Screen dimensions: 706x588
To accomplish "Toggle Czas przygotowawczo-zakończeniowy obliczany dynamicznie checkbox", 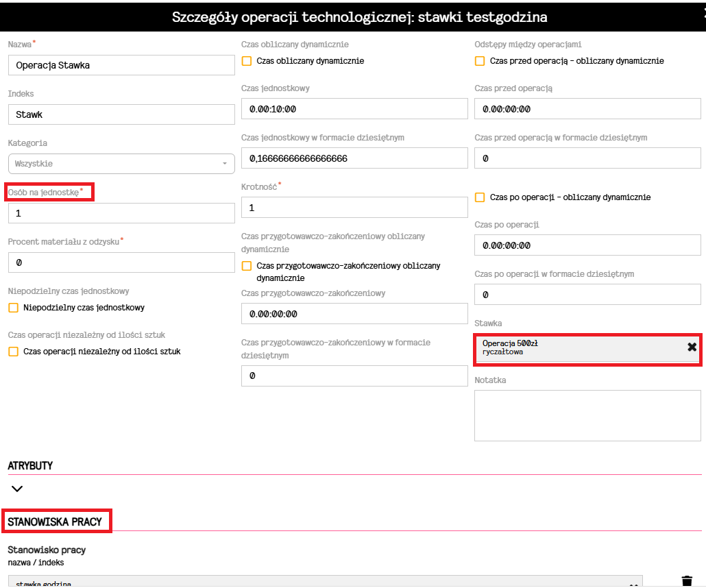I will (247, 266).
